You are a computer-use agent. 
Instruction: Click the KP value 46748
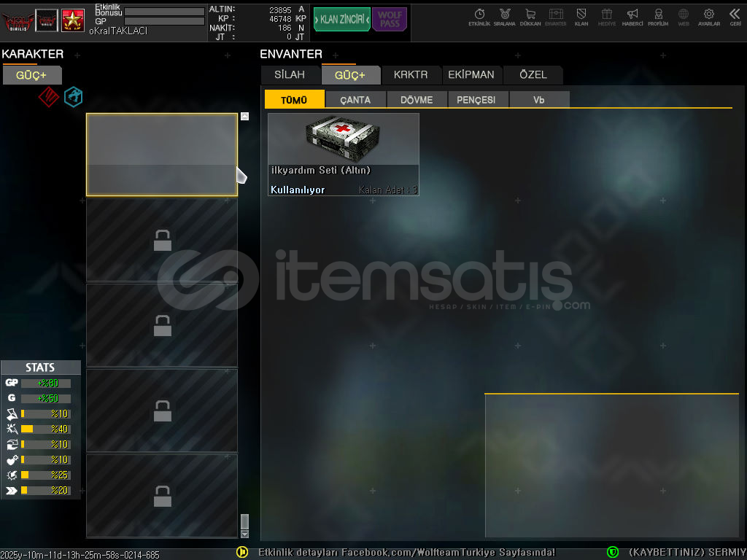click(x=280, y=19)
